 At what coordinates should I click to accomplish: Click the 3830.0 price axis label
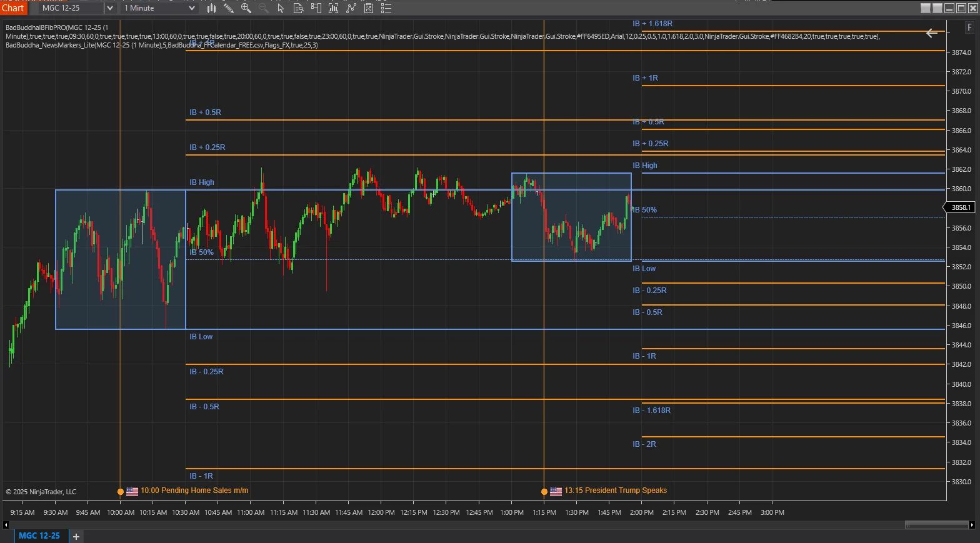click(x=961, y=482)
